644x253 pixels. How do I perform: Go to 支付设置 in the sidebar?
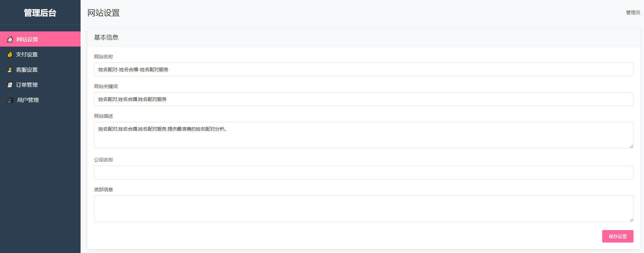click(x=27, y=55)
